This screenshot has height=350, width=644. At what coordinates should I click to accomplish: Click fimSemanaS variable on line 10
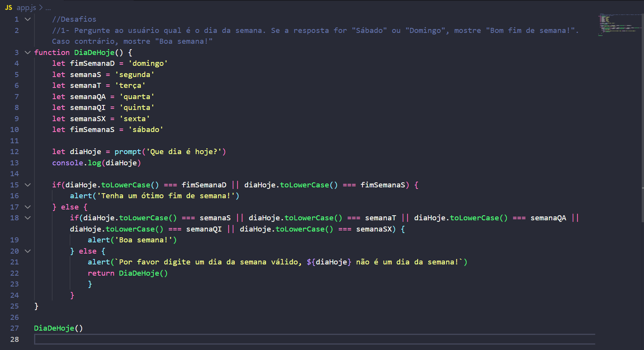[x=92, y=129]
